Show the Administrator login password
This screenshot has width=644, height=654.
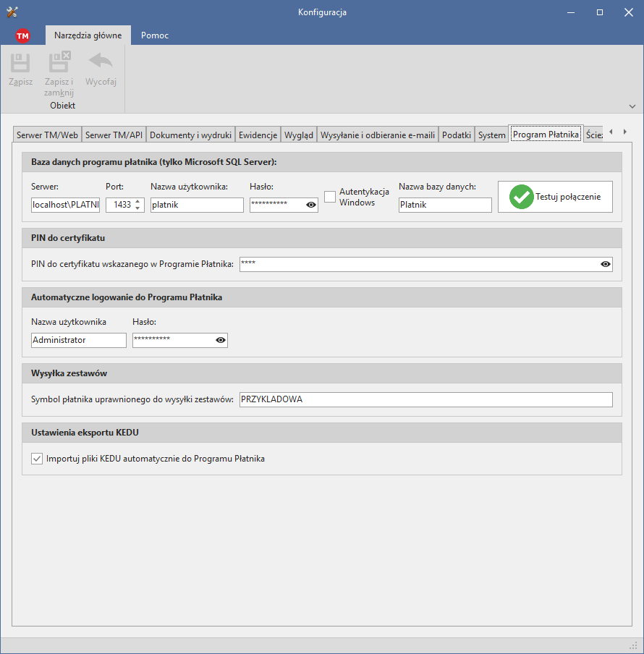point(221,340)
